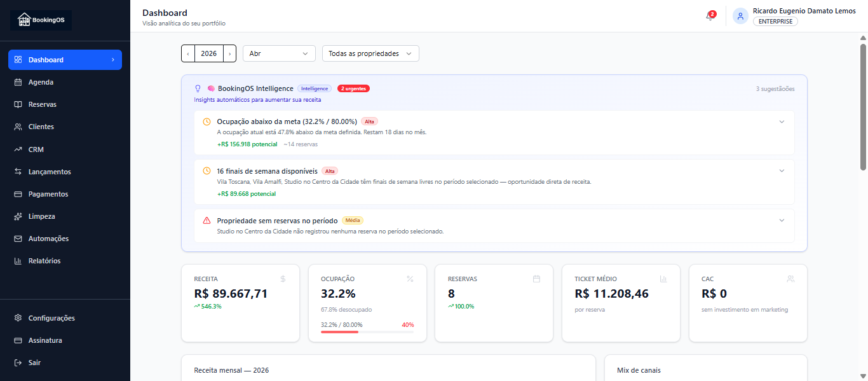Advance the year using the next arrow
The image size is (868, 381).
pyautogui.click(x=229, y=53)
